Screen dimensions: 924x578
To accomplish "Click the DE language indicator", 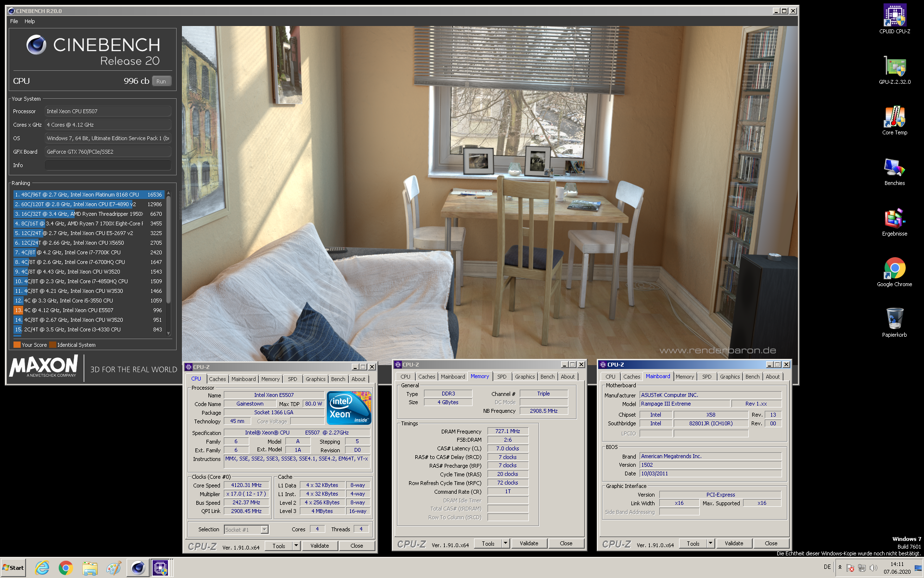I will (x=827, y=567).
